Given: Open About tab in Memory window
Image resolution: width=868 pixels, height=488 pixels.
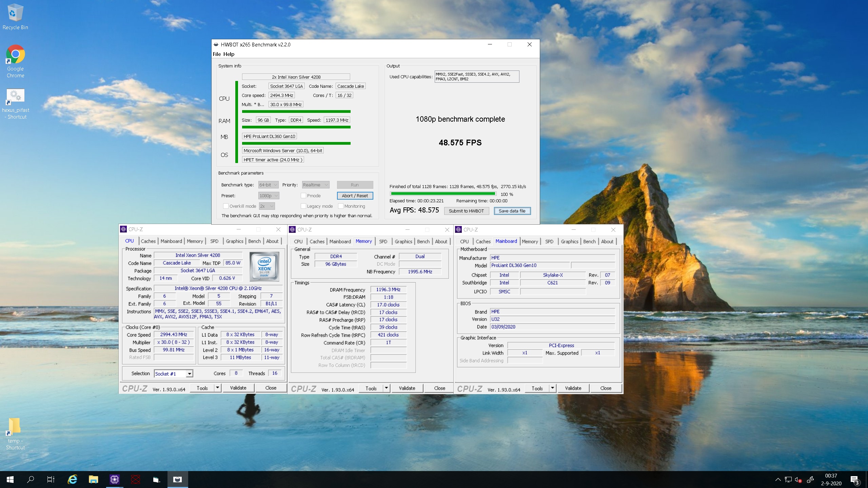Looking at the screenshot, I should click(x=441, y=242).
